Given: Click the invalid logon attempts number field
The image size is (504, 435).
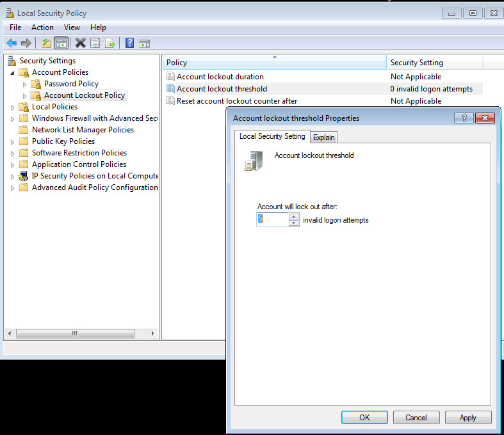Looking at the screenshot, I should click(272, 219).
